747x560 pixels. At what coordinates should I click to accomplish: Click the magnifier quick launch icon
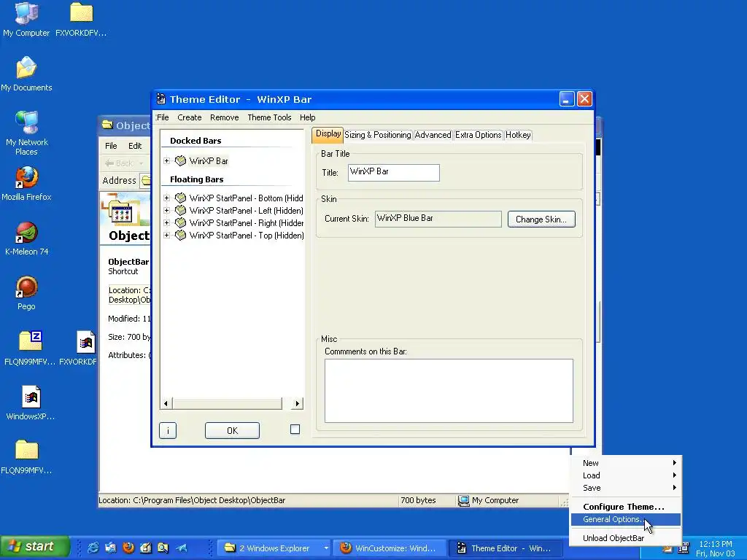click(x=163, y=548)
